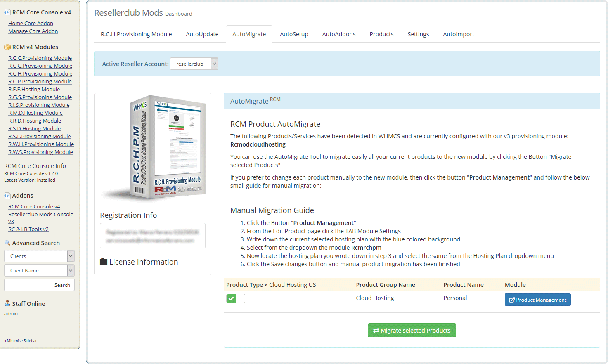The height and width of the screenshot is (364, 608).
Task: Click the License Information folder icon
Action: (x=104, y=262)
